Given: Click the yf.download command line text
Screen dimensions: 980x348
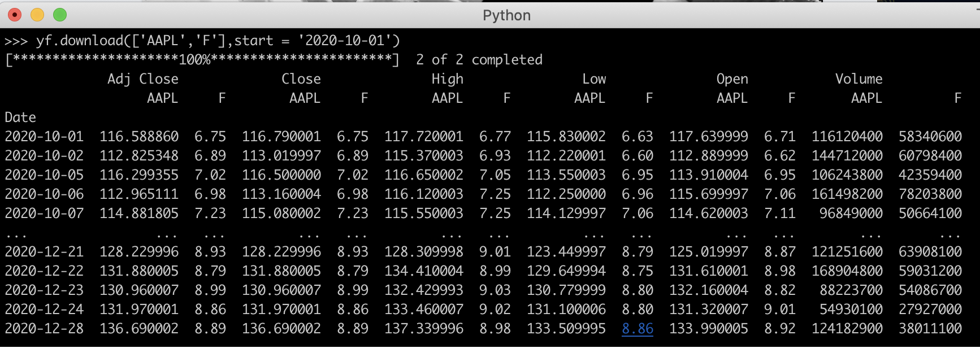Looking at the screenshot, I should [218, 41].
